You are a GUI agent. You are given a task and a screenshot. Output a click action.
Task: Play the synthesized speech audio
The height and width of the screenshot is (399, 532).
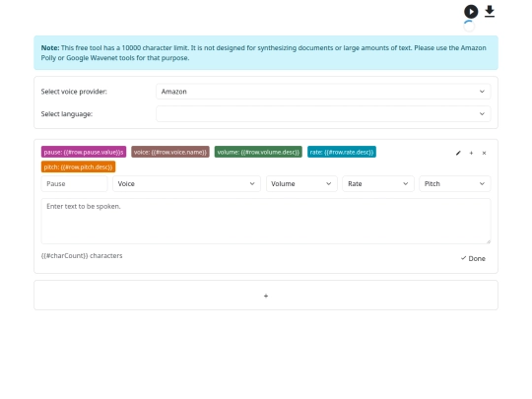(x=471, y=12)
